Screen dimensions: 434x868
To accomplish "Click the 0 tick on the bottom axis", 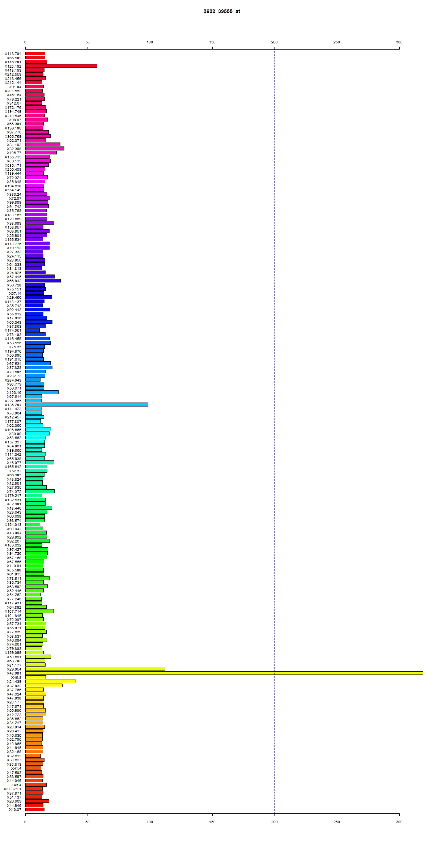I will tap(25, 822).
